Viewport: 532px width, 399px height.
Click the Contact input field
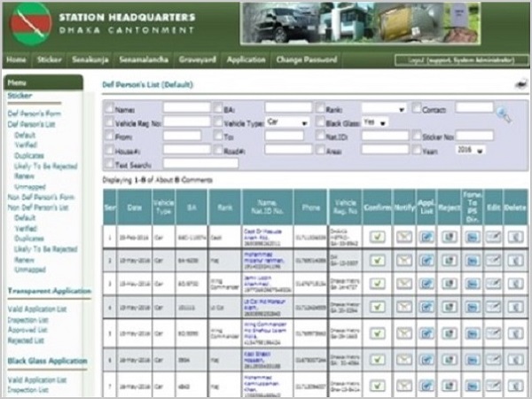474,108
